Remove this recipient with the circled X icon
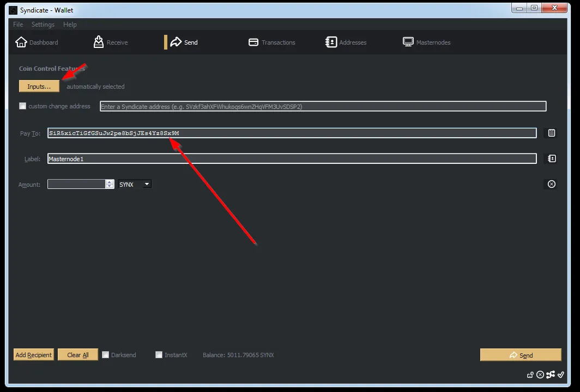Image resolution: width=580 pixels, height=392 pixels. [552, 184]
